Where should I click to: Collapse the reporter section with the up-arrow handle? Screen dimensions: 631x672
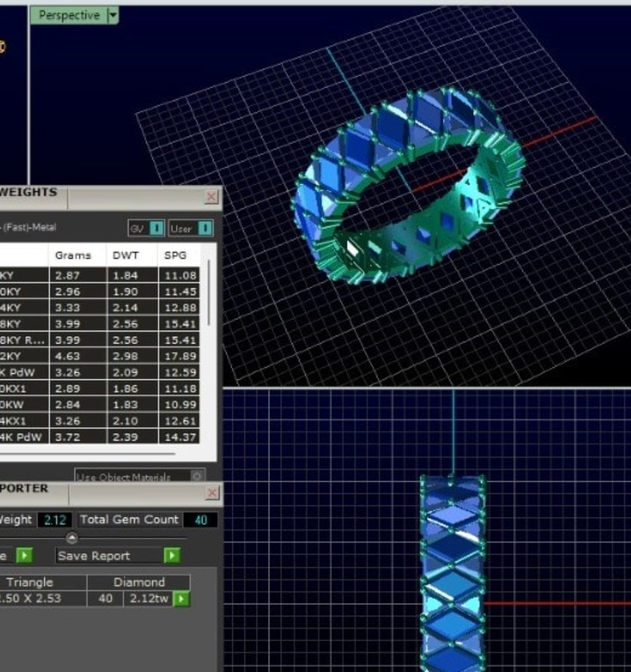coord(72,538)
